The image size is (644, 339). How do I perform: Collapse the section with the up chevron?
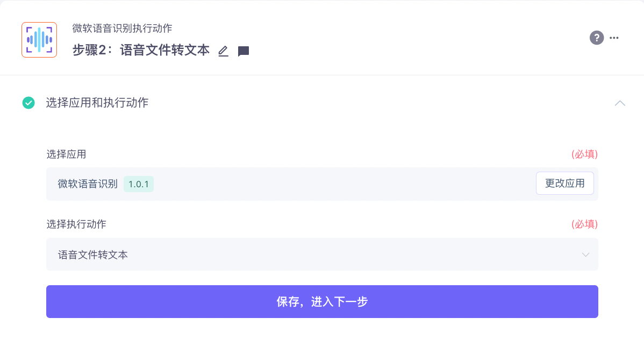(x=620, y=103)
